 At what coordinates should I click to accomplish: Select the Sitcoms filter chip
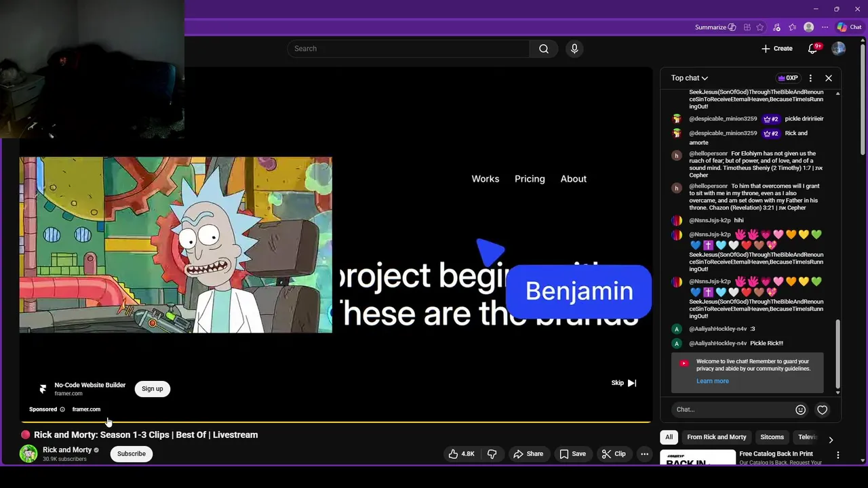tap(772, 437)
